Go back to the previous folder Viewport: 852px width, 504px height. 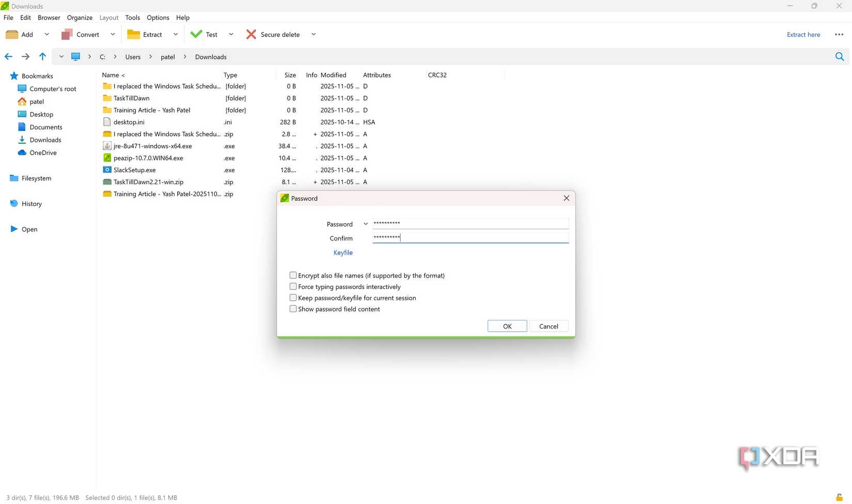click(x=8, y=57)
